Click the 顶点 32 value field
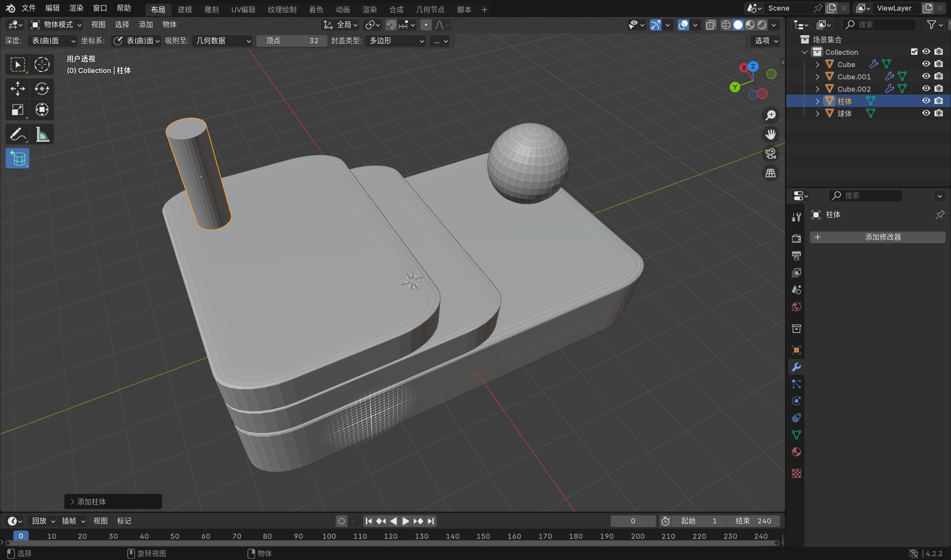 [292, 41]
